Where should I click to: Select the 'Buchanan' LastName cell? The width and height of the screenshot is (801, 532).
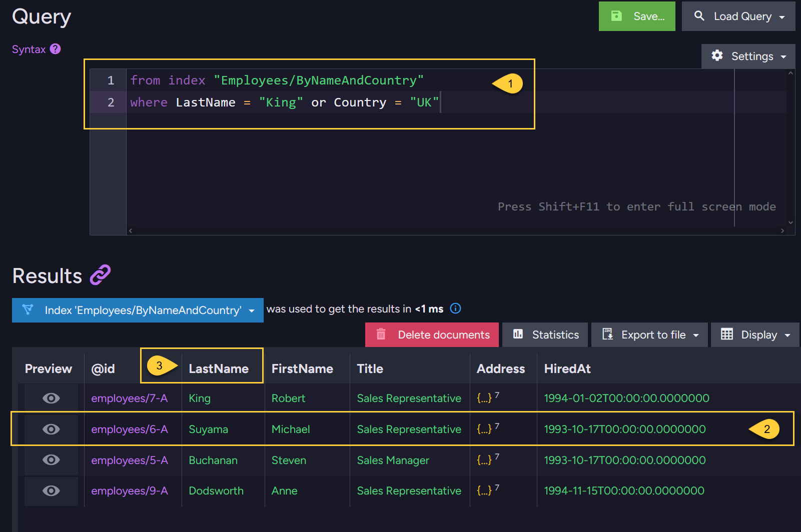[x=213, y=460]
